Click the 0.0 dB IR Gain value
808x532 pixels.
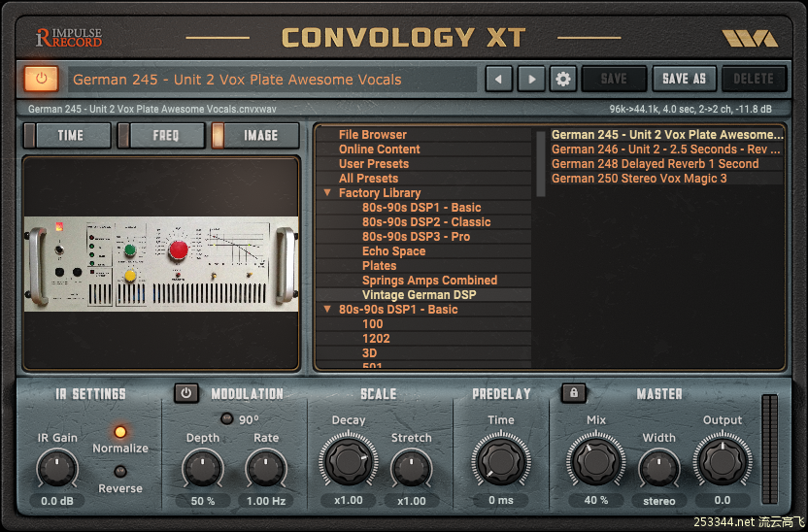pos(57,501)
